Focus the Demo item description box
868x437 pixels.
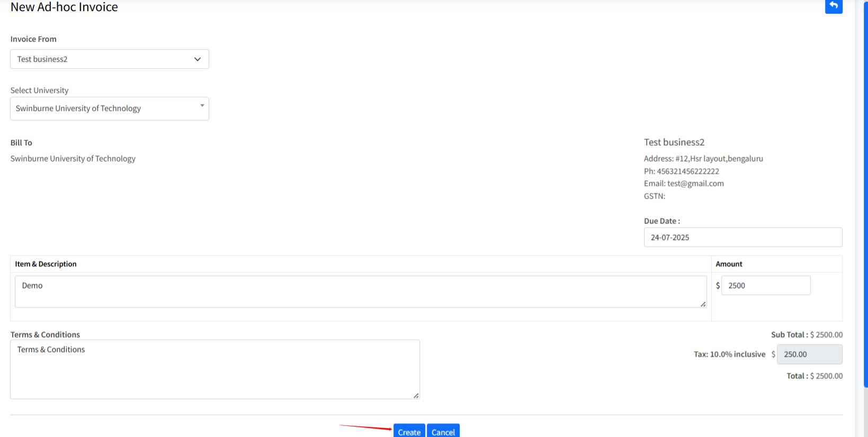360,291
